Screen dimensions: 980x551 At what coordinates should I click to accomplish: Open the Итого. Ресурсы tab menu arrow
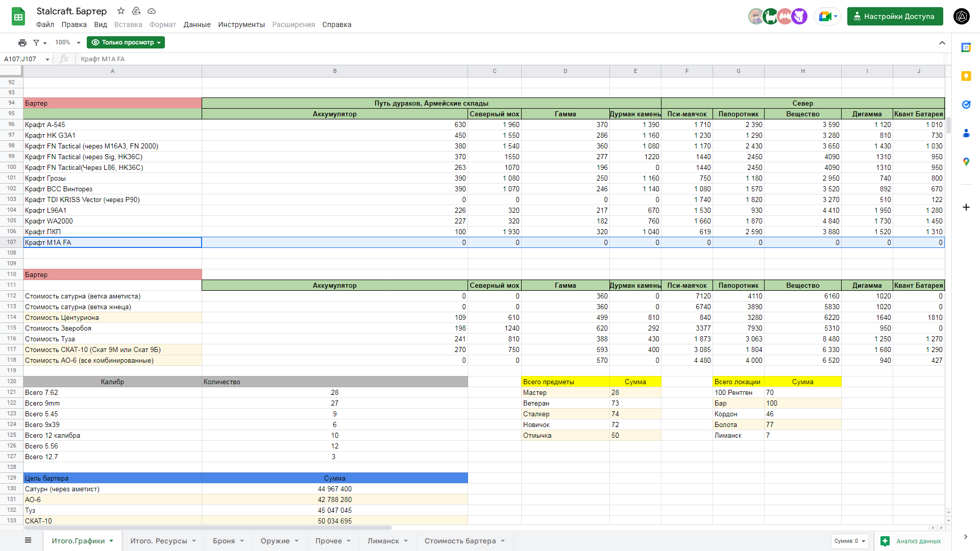(x=194, y=541)
